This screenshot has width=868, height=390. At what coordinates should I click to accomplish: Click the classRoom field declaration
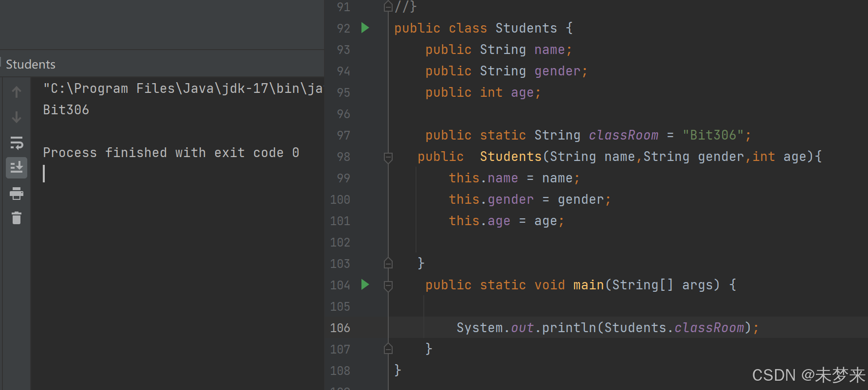[x=623, y=135]
